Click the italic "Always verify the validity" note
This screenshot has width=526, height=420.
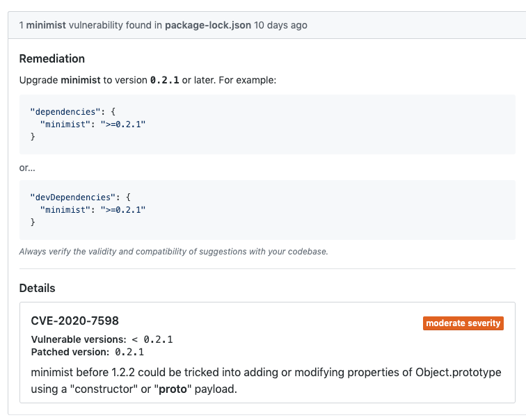click(x=173, y=252)
